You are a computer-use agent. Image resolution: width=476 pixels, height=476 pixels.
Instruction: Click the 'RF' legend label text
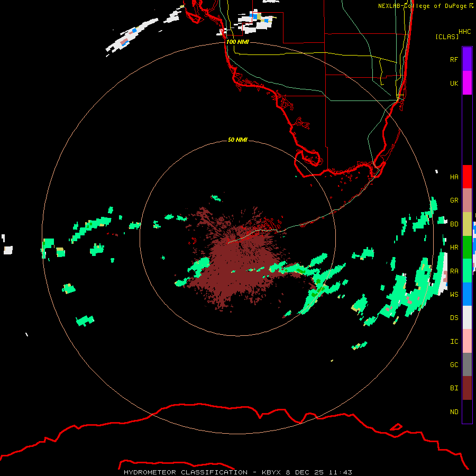click(454, 59)
